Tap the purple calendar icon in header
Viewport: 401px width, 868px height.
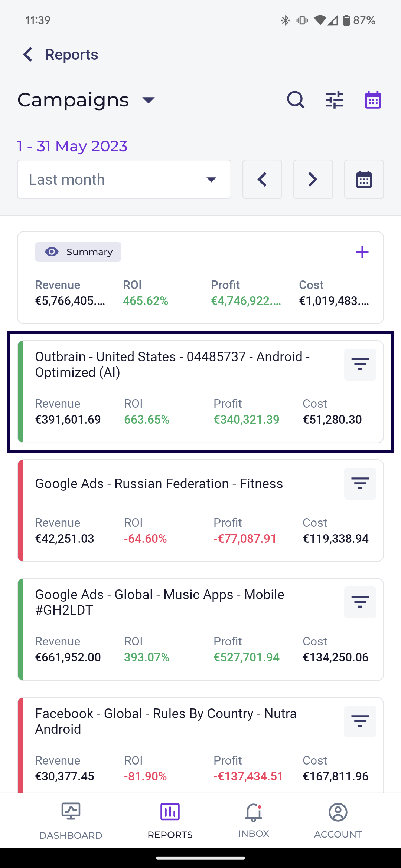coord(373,100)
